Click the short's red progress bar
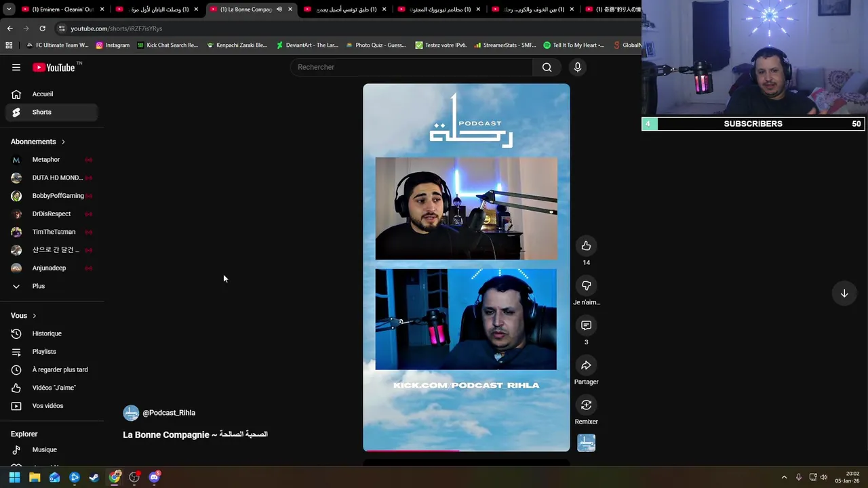The width and height of the screenshot is (868, 488). coord(411,450)
